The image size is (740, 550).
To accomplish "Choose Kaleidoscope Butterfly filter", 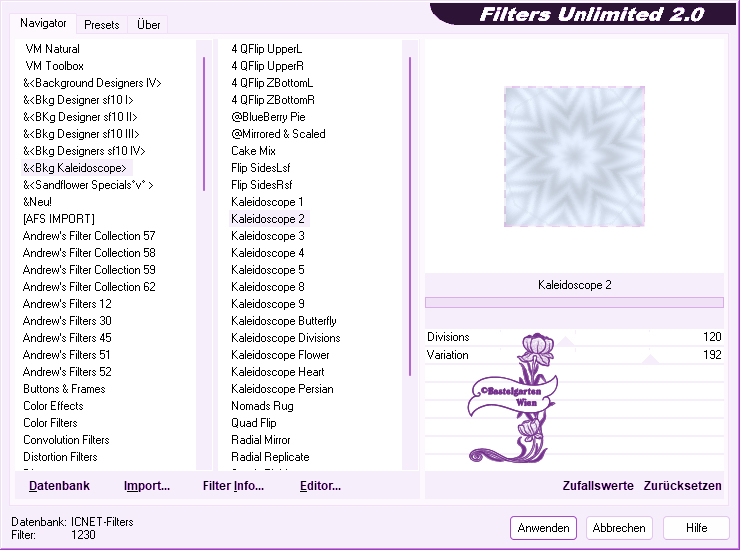I will [x=284, y=321].
